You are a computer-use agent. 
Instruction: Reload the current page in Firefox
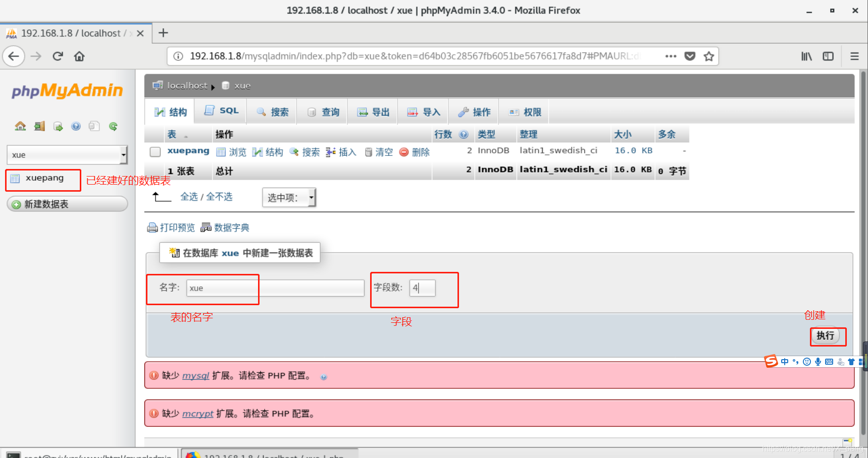[58, 56]
